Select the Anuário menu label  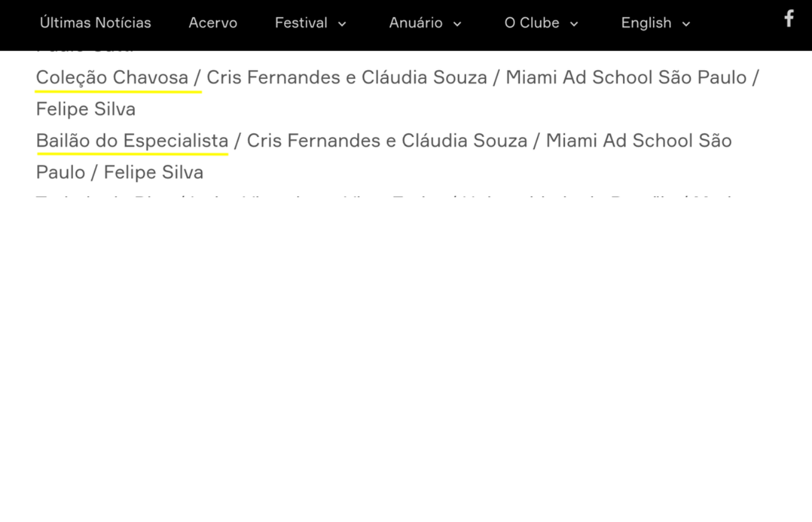click(x=416, y=23)
